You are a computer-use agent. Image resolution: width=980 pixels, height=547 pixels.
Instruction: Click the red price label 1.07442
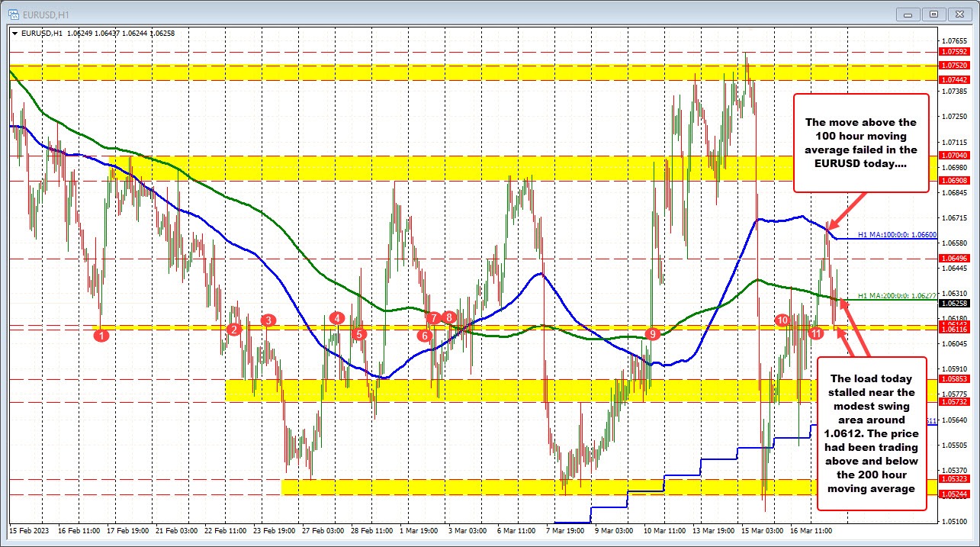[x=955, y=79]
